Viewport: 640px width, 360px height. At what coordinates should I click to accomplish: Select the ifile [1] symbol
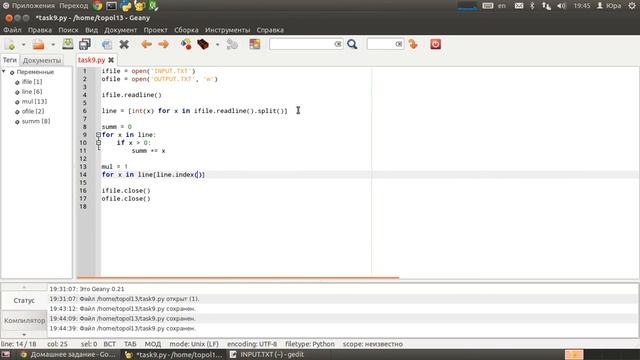click(32, 82)
